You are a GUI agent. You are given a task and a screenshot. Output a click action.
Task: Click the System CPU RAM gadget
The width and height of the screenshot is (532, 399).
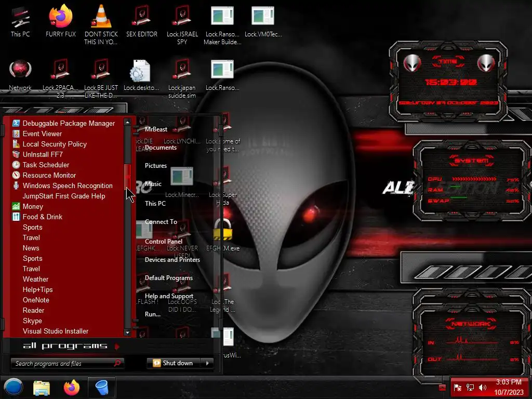click(x=472, y=180)
